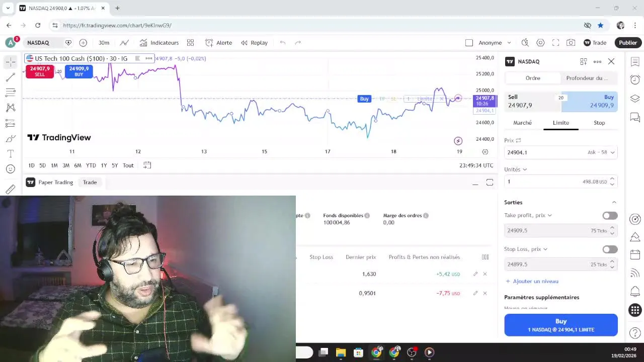Select the text annotation tool
The width and height of the screenshot is (644, 362).
click(11, 153)
